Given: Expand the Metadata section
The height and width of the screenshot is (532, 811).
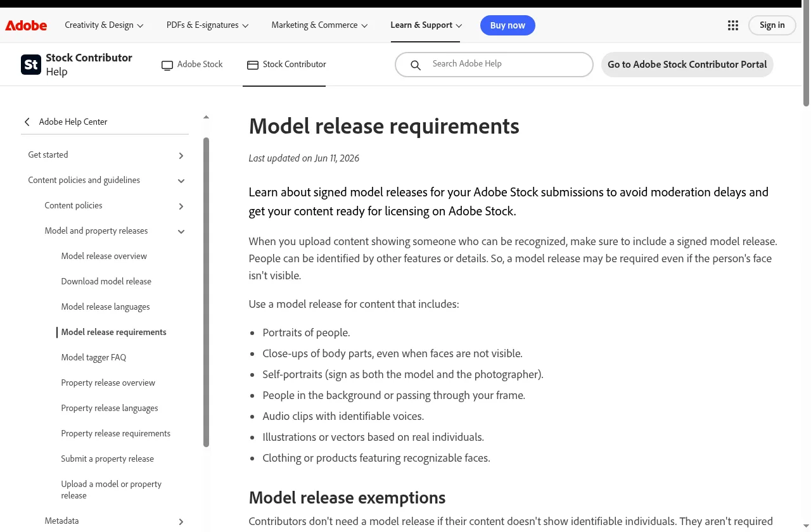Looking at the screenshot, I should (181, 522).
